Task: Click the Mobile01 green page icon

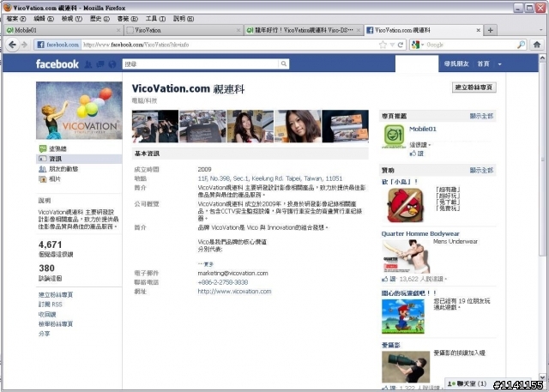Action: (394, 136)
